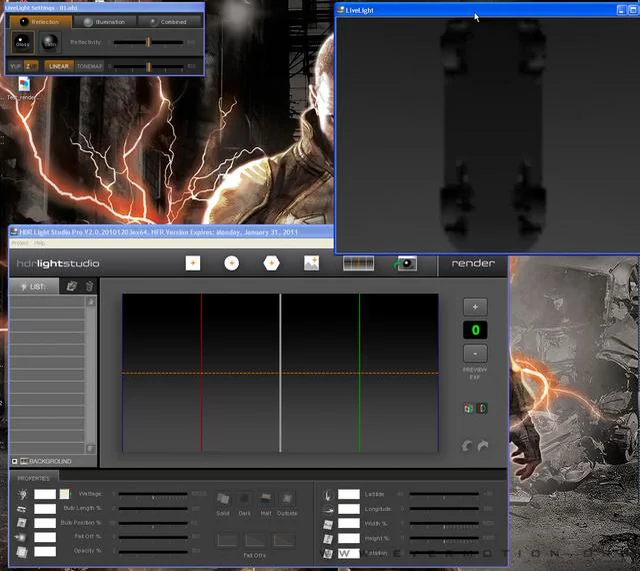Adjust the Height % slider
This screenshot has height=571, width=640.
pyautogui.click(x=444, y=538)
